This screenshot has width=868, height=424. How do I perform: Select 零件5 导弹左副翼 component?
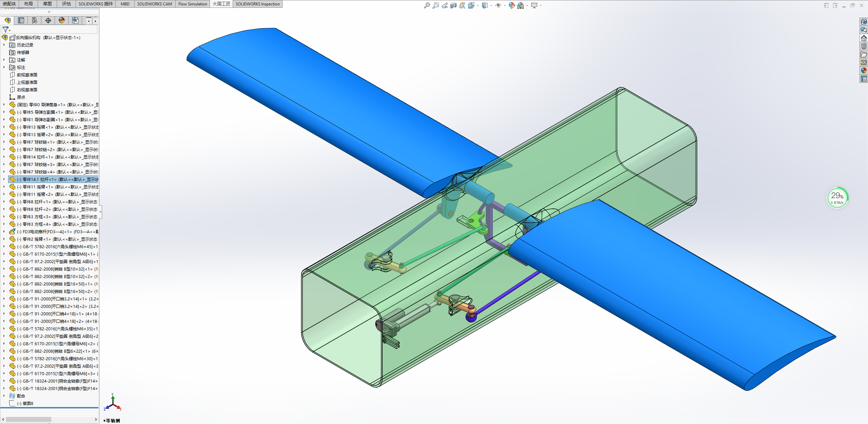tap(54, 112)
